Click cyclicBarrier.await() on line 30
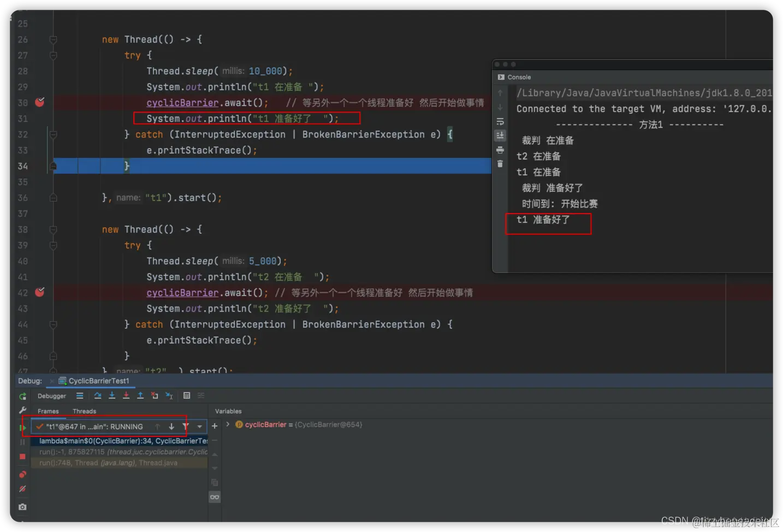This screenshot has height=532, width=783. point(207,103)
